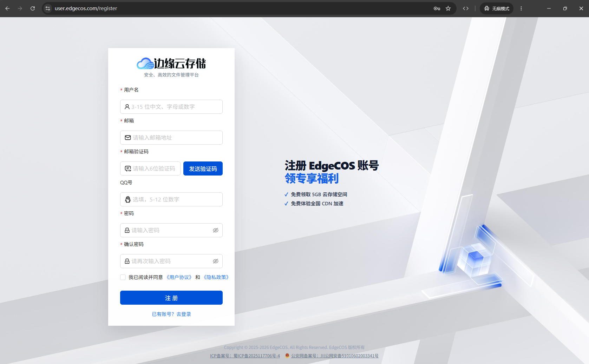View site information icon in address bar
The height and width of the screenshot is (364, 589).
[48, 8]
